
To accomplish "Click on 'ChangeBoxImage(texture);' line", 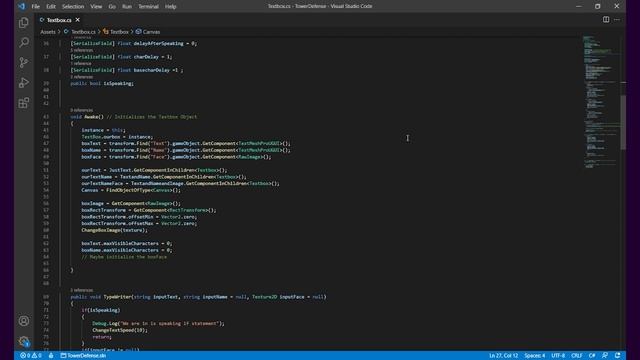I will coord(114,230).
